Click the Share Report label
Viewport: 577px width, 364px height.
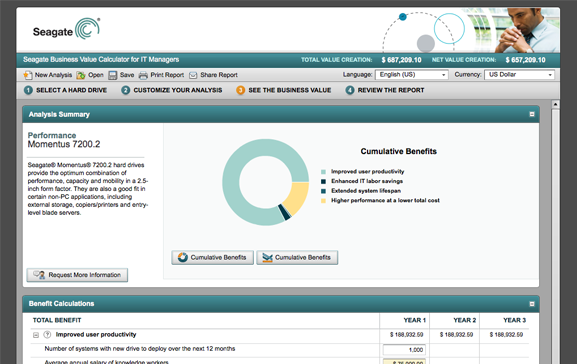(x=219, y=75)
